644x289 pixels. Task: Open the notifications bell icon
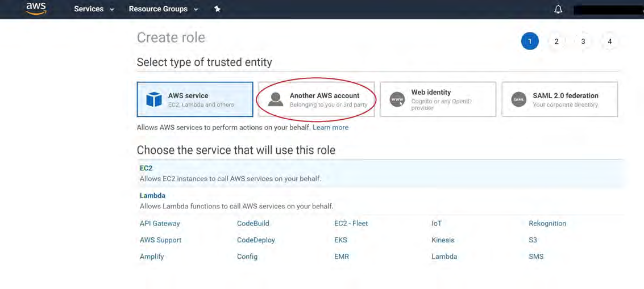click(558, 9)
